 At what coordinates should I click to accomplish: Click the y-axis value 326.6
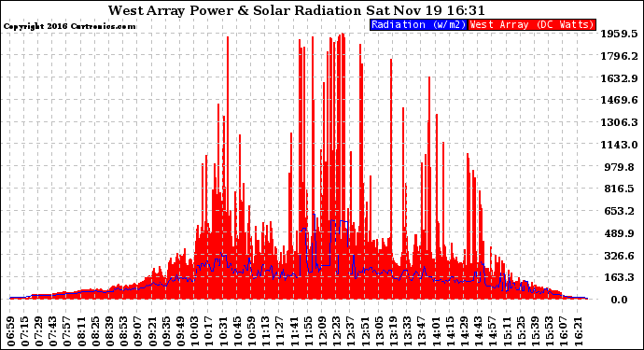pyautogui.click(x=620, y=256)
